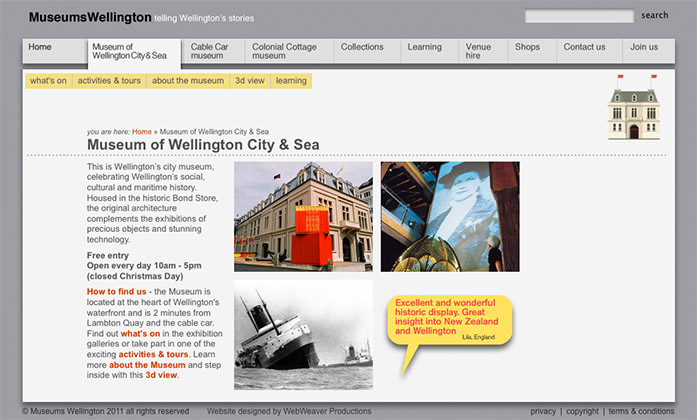View the Bond Store building photo
The height and width of the screenshot is (420, 697).
[304, 216]
